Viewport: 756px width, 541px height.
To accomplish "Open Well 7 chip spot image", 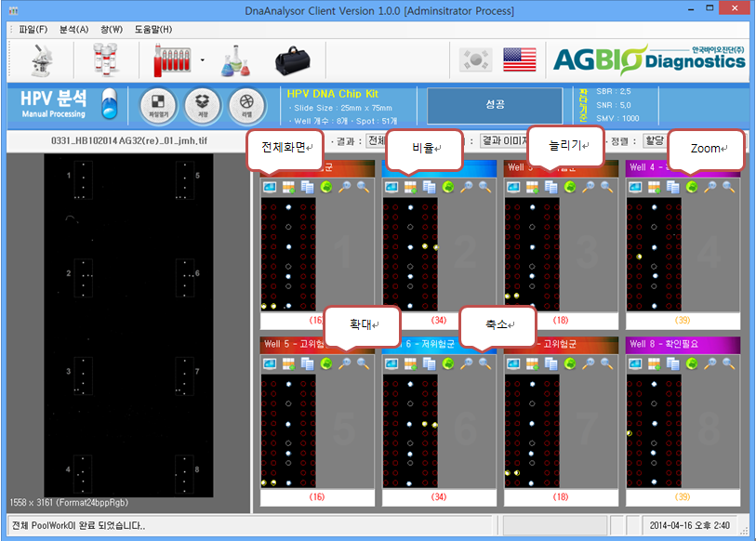I will click(532, 430).
